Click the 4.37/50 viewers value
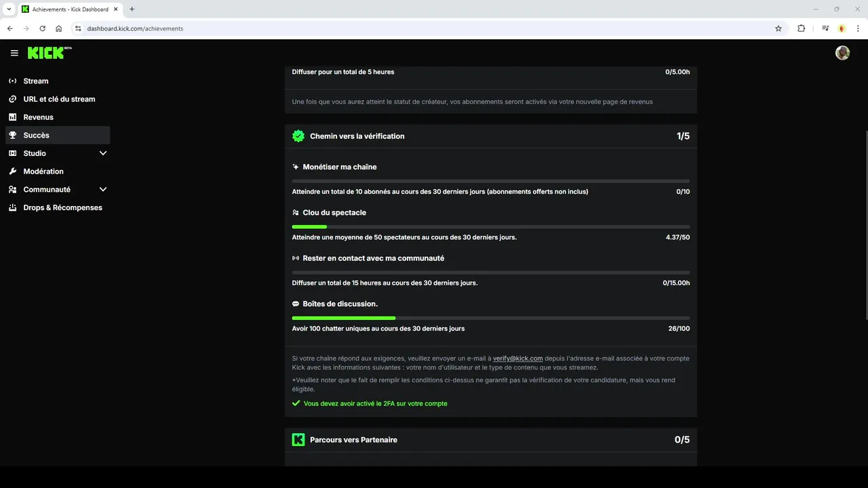 coord(678,237)
